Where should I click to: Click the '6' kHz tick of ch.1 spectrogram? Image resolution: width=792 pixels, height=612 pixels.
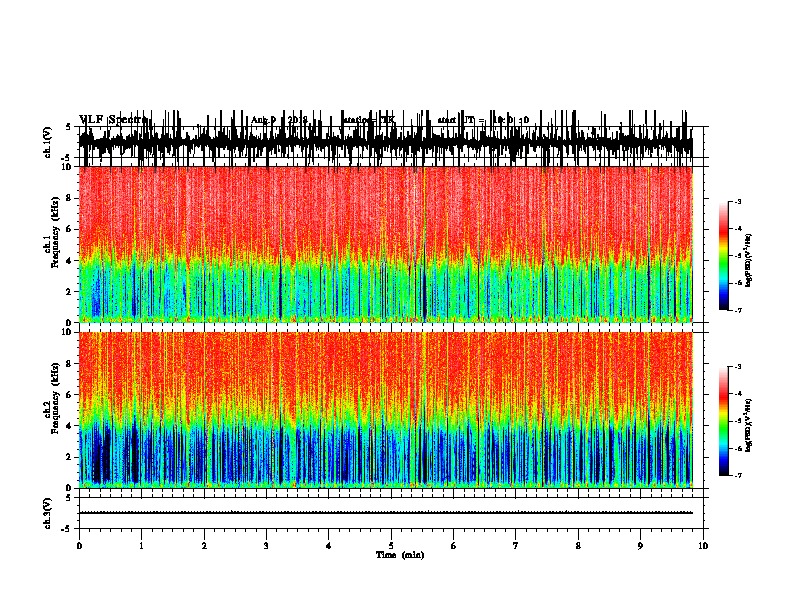[70, 229]
